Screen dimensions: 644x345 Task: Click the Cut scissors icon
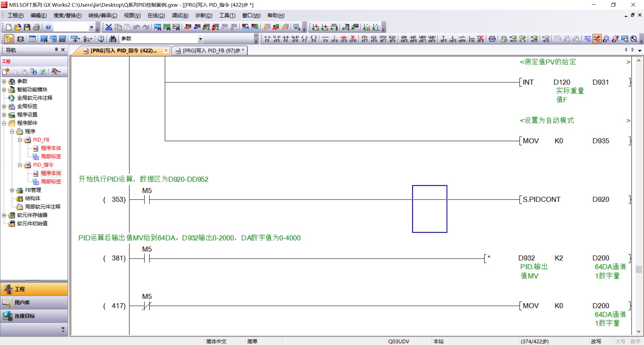click(109, 27)
